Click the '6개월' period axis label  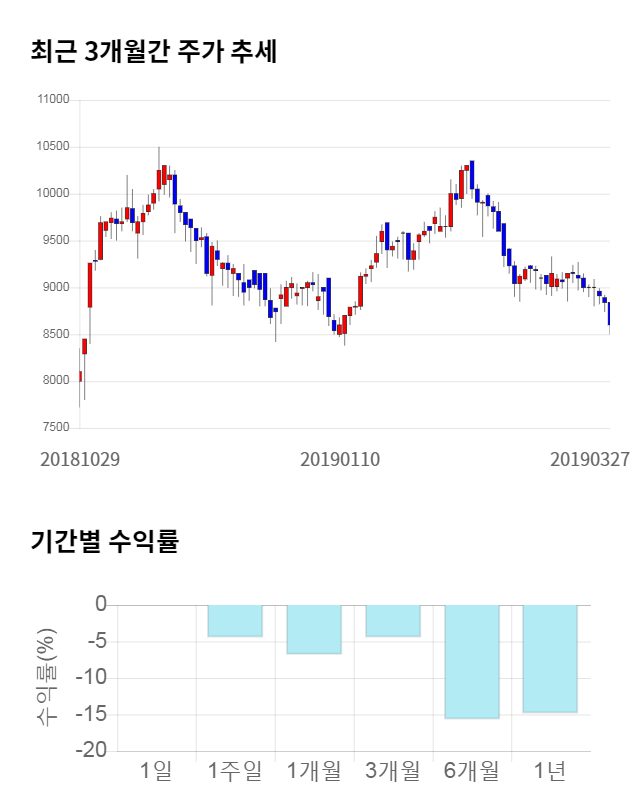click(471, 771)
